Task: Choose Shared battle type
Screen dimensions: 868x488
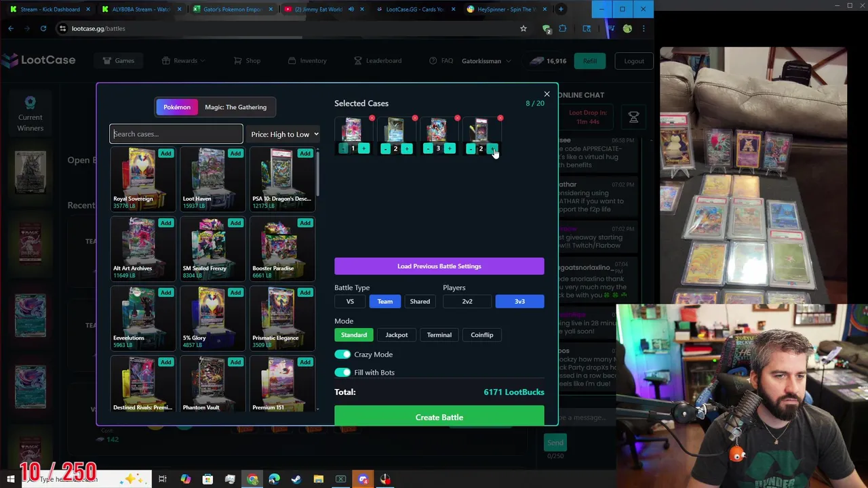Action: [x=420, y=302]
